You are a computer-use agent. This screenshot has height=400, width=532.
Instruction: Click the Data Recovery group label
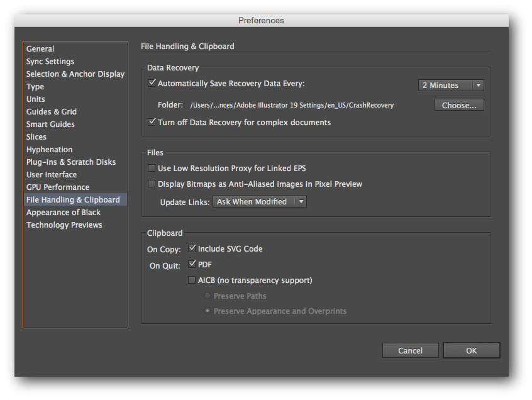click(173, 67)
